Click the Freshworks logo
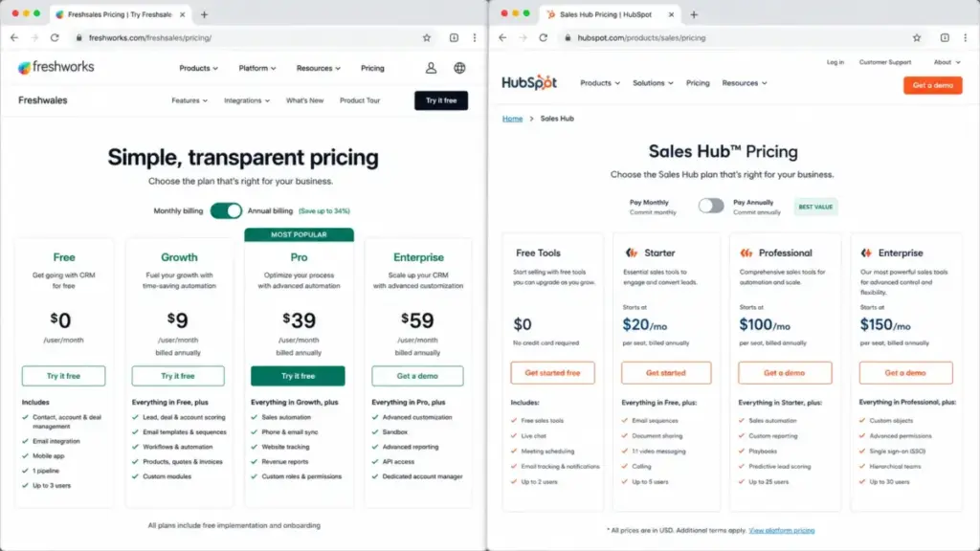980x551 pixels. coord(56,68)
